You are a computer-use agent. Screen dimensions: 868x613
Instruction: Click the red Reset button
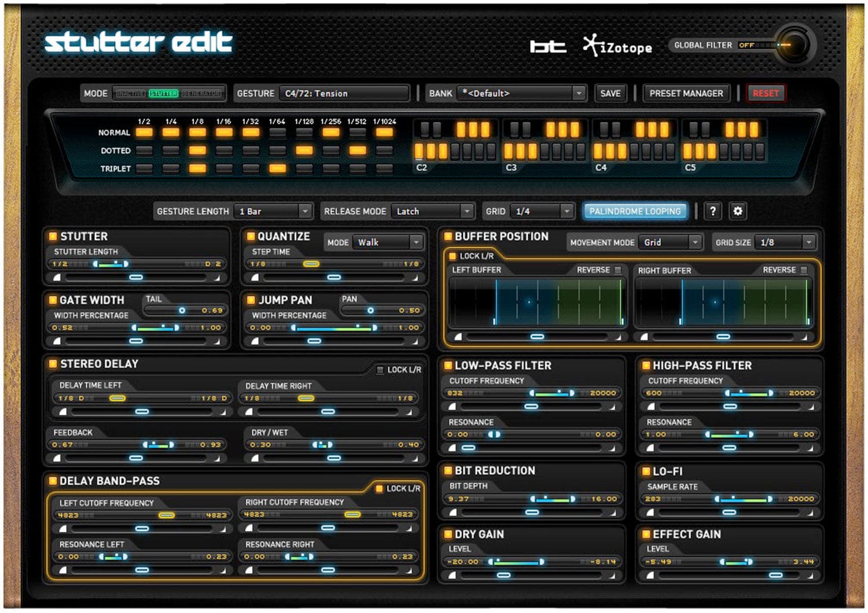click(x=766, y=93)
